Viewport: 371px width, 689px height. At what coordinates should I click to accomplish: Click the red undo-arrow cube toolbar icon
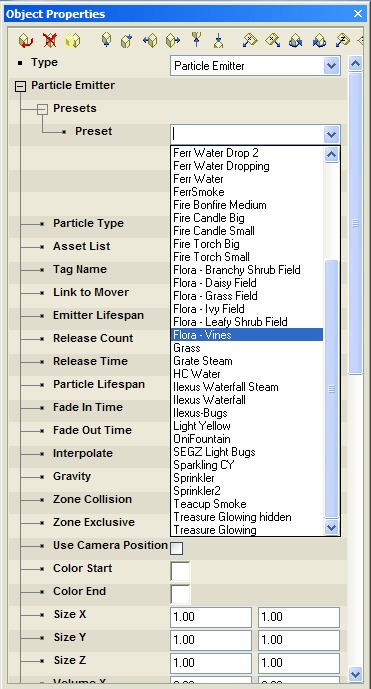(26, 41)
